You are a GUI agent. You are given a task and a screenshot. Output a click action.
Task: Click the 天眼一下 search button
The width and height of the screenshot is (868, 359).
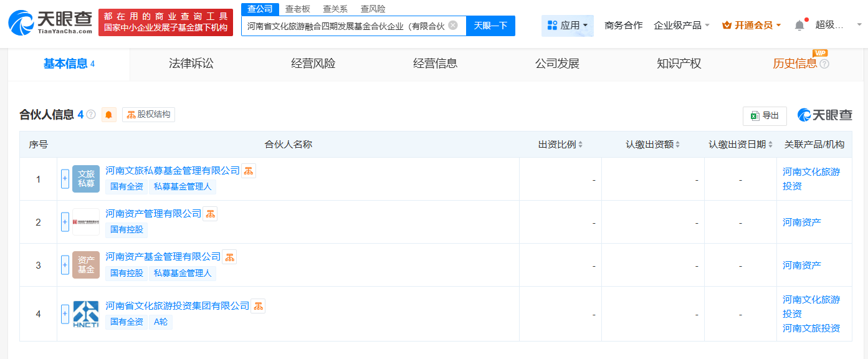pos(490,26)
